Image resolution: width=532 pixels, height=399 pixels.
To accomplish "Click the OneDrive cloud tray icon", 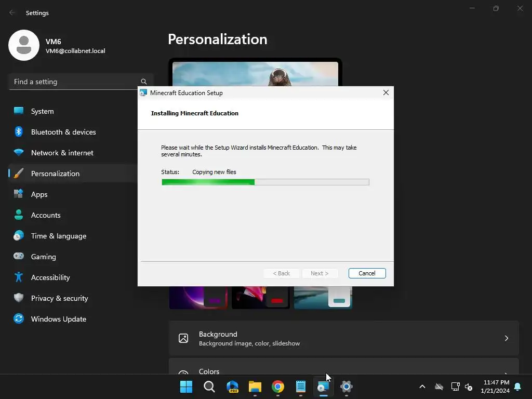I will (x=439, y=387).
